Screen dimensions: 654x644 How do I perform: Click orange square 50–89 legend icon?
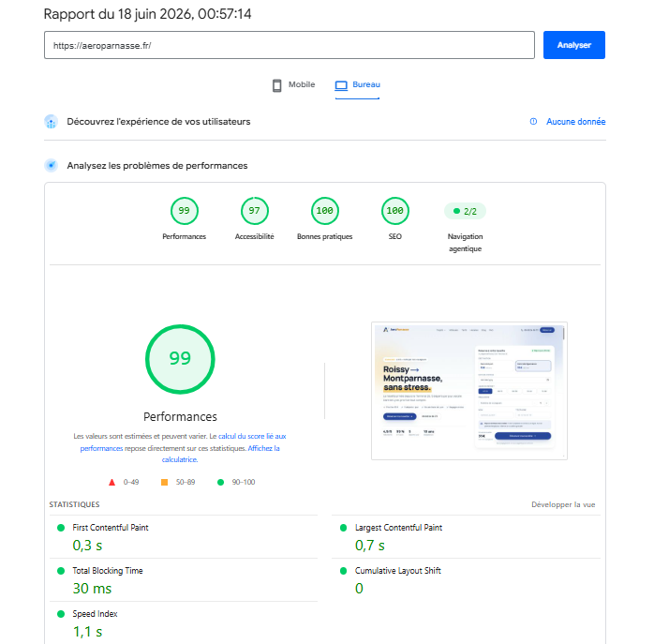point(164,482)
